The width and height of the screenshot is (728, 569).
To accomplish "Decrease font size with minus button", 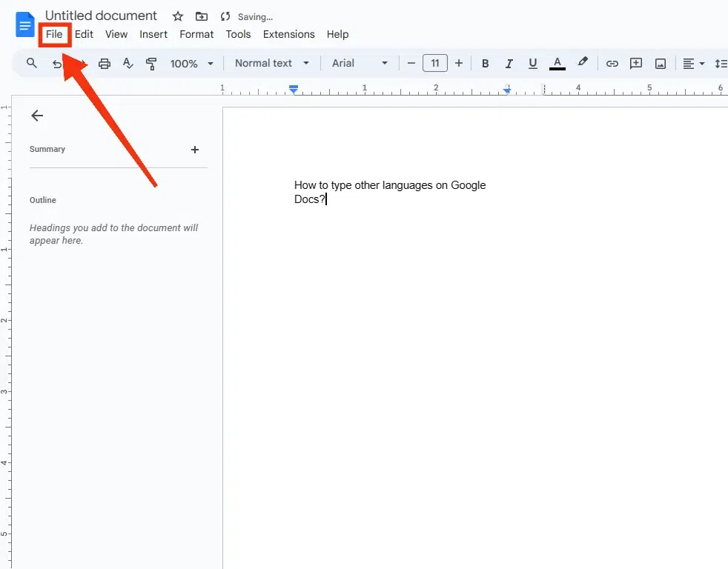I will coord(411,63).
